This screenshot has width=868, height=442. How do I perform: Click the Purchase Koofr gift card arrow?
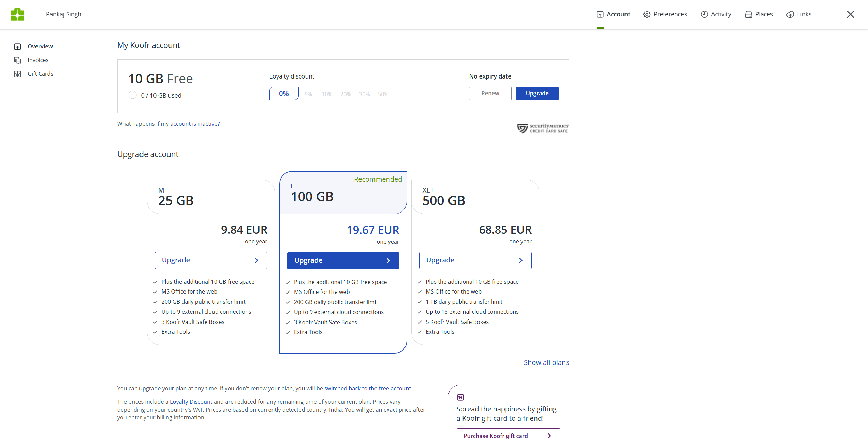pos(549,436)
